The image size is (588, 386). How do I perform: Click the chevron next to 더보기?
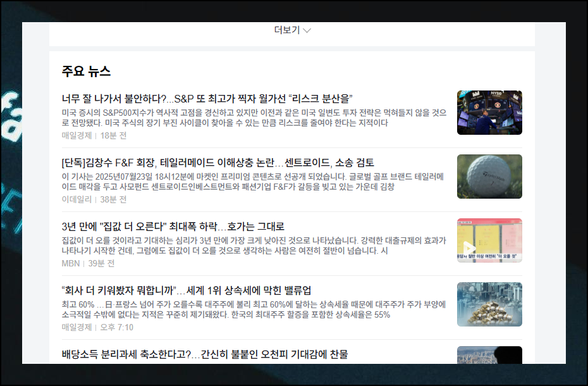click(x=307, y=30)
